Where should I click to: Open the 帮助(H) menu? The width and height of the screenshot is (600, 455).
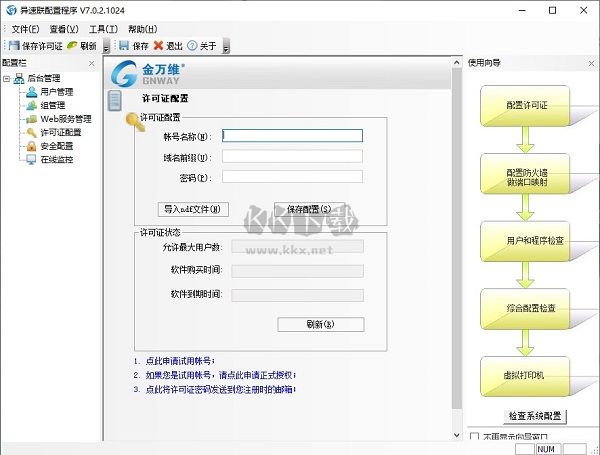pos(142,29)
